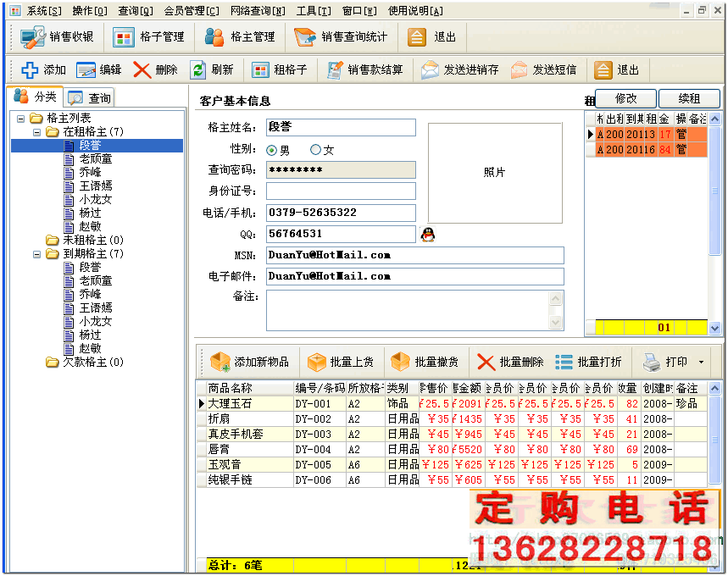Click the 格主姓名 input field
Screen dimensions: 728x576
point(341,127)
